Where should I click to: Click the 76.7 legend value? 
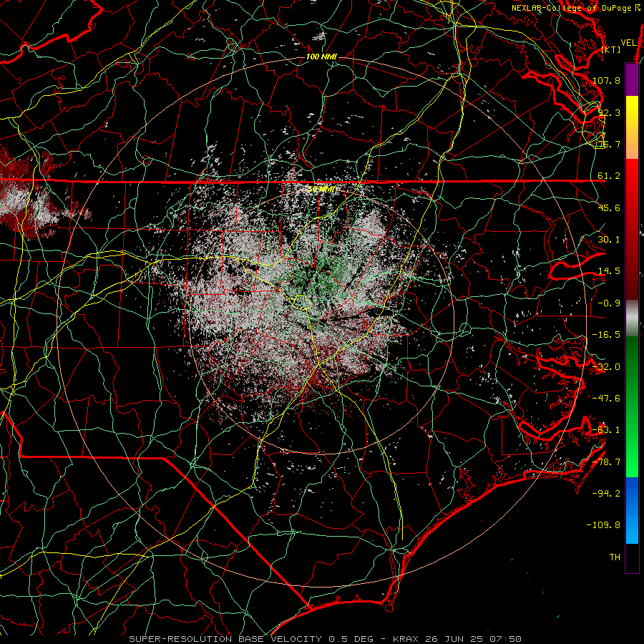[609, 144]
